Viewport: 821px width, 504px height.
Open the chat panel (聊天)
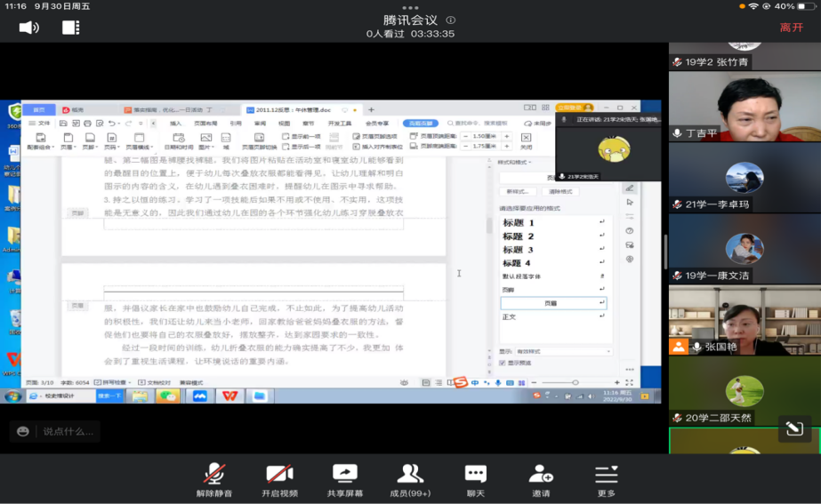[476, 479]
